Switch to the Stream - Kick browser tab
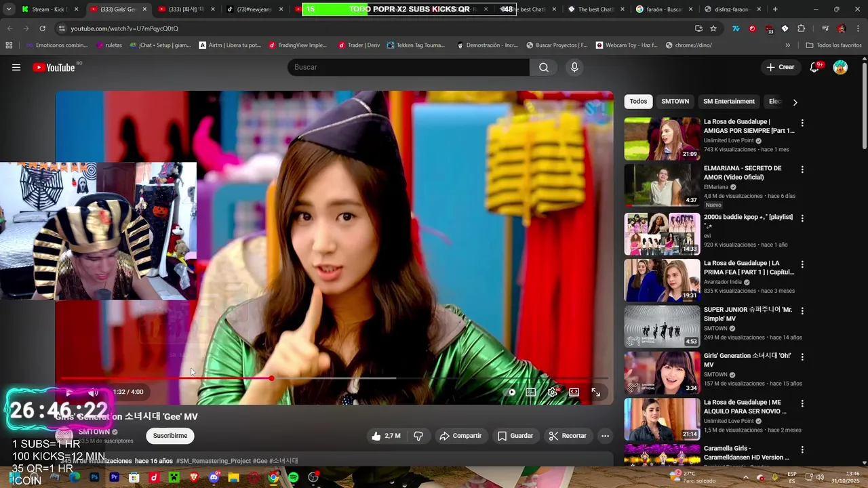868x488 pixels. pyautogui.click(x=50, y=9)
